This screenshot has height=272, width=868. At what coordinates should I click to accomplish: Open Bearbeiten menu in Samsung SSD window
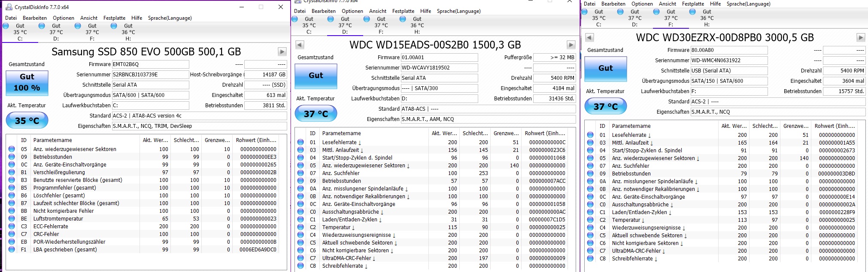[x=35, y=18]
